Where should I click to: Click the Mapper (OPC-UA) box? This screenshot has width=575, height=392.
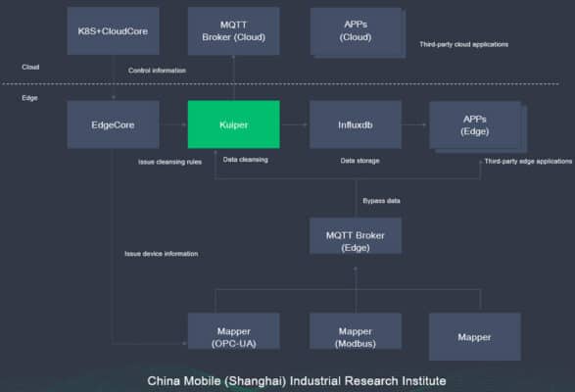click(233, 330)
